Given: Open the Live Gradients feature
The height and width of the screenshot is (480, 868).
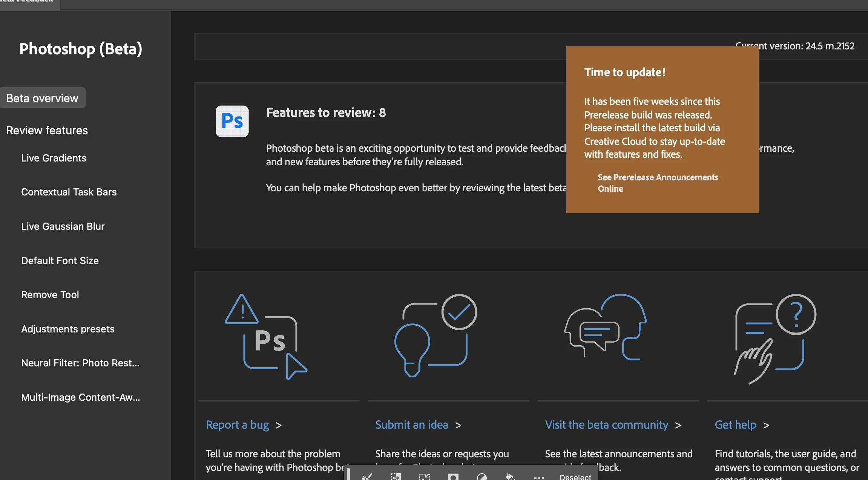Looking at the screenshot, I should (x=54, y=158).
